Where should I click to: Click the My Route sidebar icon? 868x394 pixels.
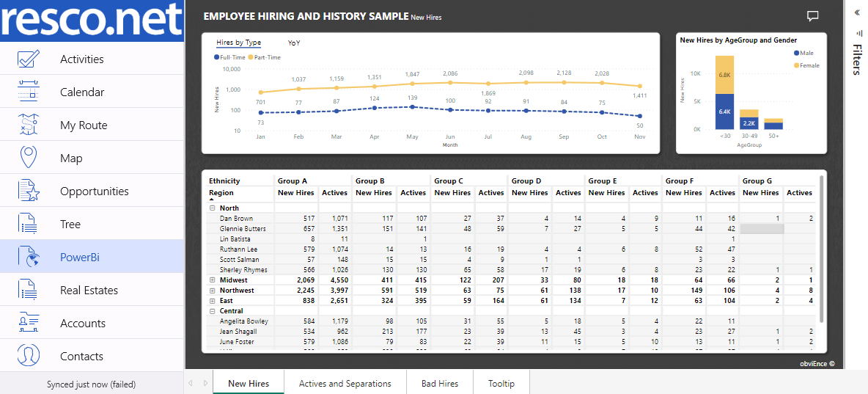point(28,125)
